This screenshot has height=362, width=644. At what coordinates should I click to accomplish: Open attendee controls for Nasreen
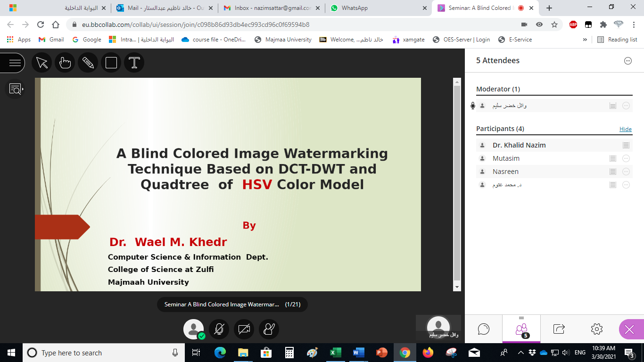coord(626,172)
